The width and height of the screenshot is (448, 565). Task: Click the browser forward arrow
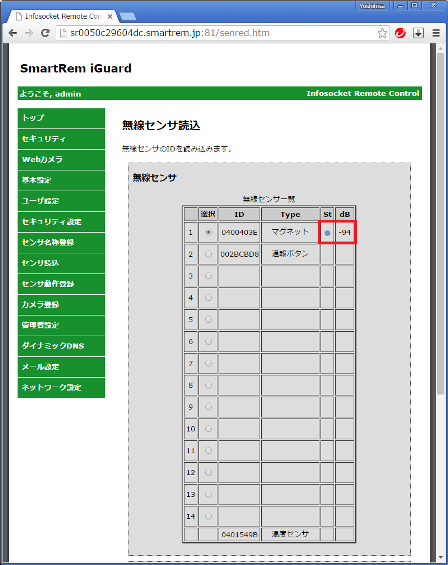tap(29, 33)
